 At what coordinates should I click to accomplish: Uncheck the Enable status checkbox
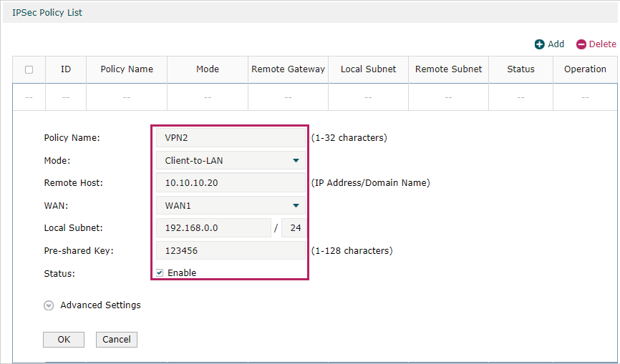160,273
